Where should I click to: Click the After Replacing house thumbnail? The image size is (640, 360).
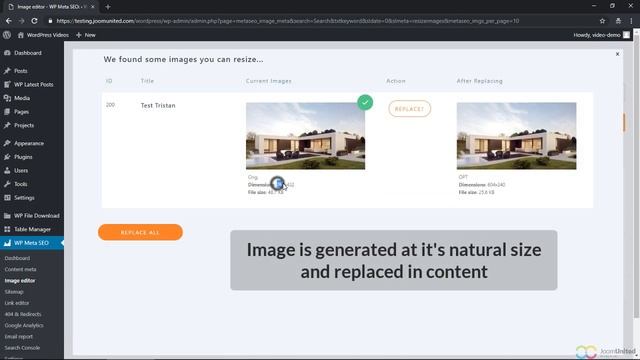click(516, 136)
